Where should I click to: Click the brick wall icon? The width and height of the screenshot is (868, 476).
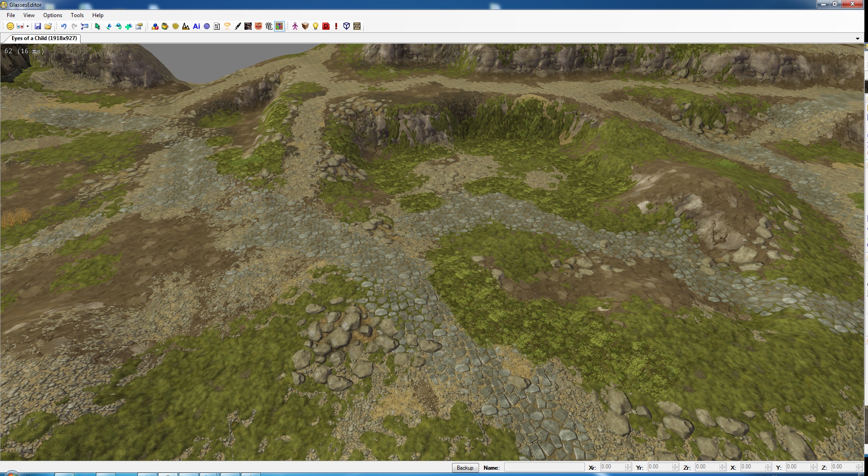357,27
